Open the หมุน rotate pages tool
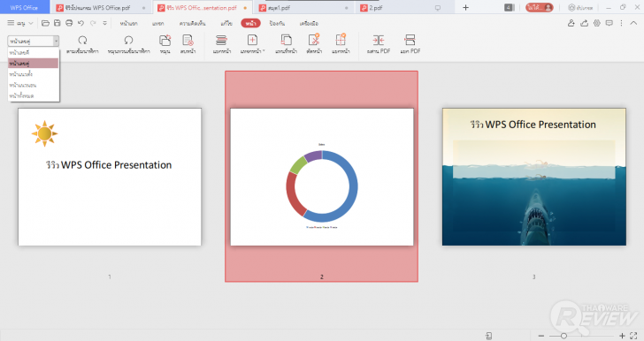 (165, 41)
